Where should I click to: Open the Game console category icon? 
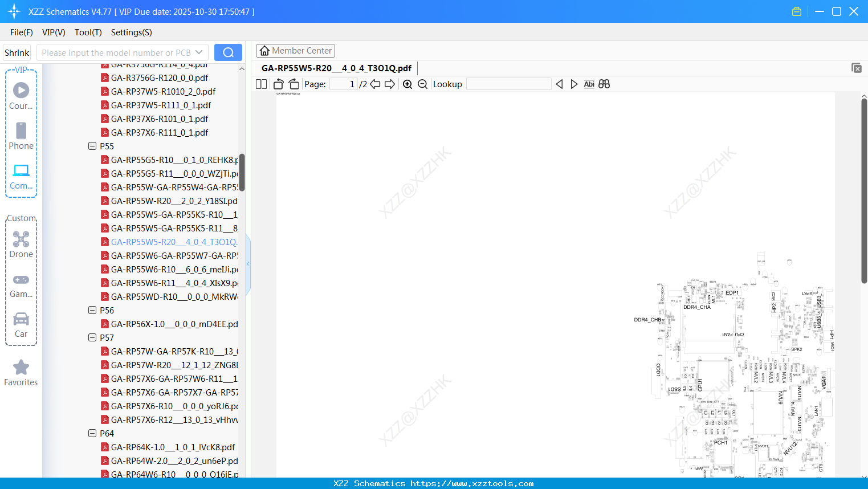click(21, 279)
